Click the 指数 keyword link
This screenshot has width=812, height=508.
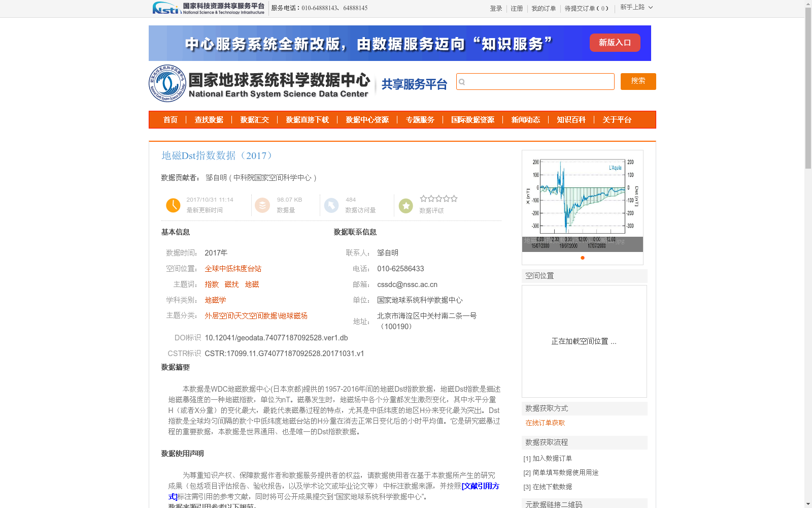pos(212,284)
